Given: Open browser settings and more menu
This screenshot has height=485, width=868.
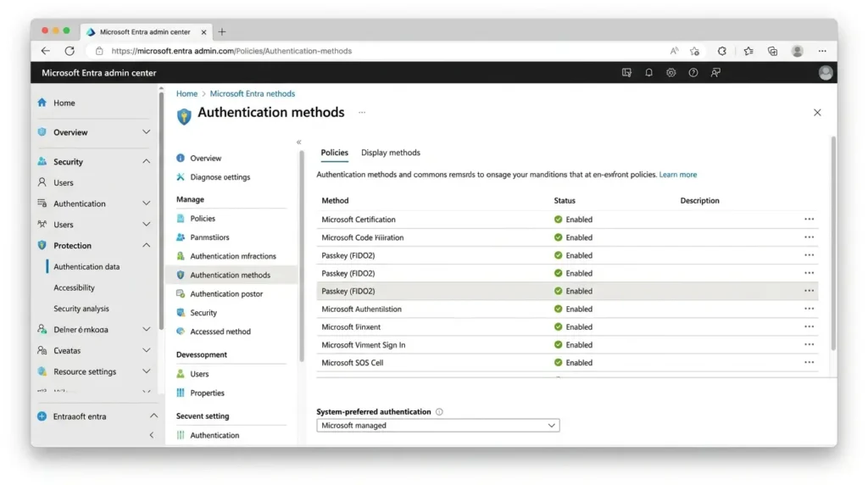Looking at the screenshot, I should pyautogui.click(x=822, y=51).
